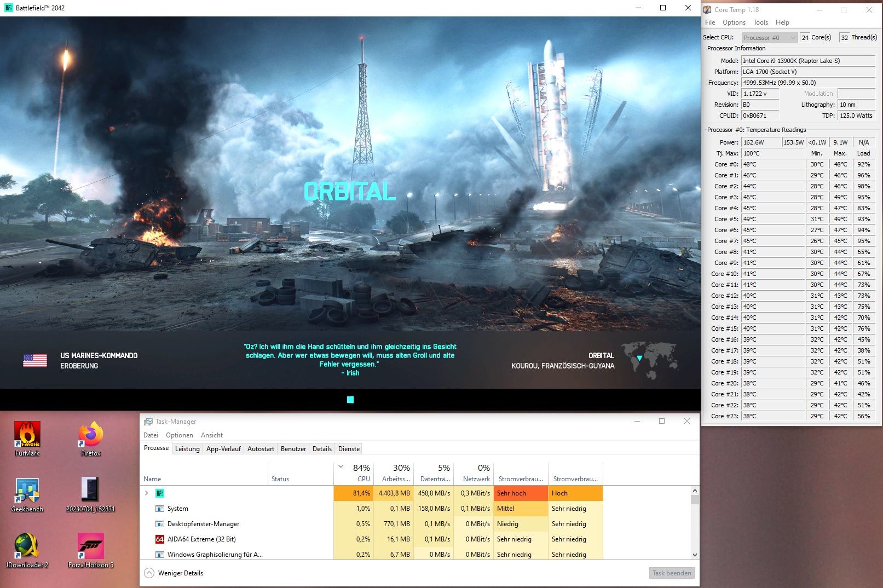Select the 20230704_152831 desktop file
The image size is (883, 588).
click(90, 495)
